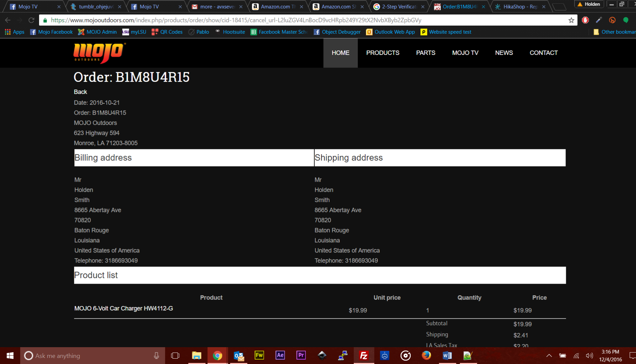Click the battery icon in system tray

[x=562, y=356]
